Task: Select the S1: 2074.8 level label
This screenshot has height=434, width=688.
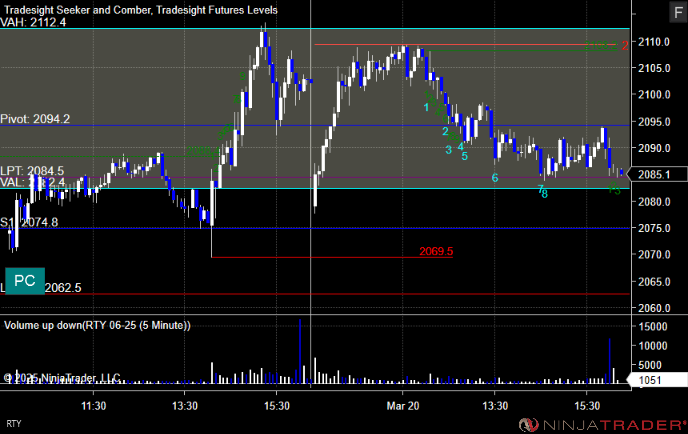Action: point(29,222)
